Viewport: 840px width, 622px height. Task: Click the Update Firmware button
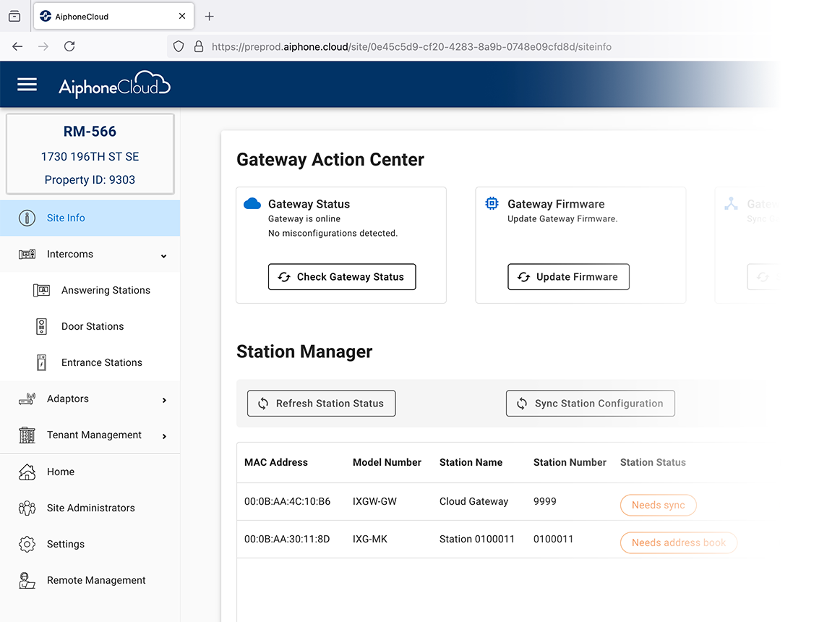coord(568,277)
